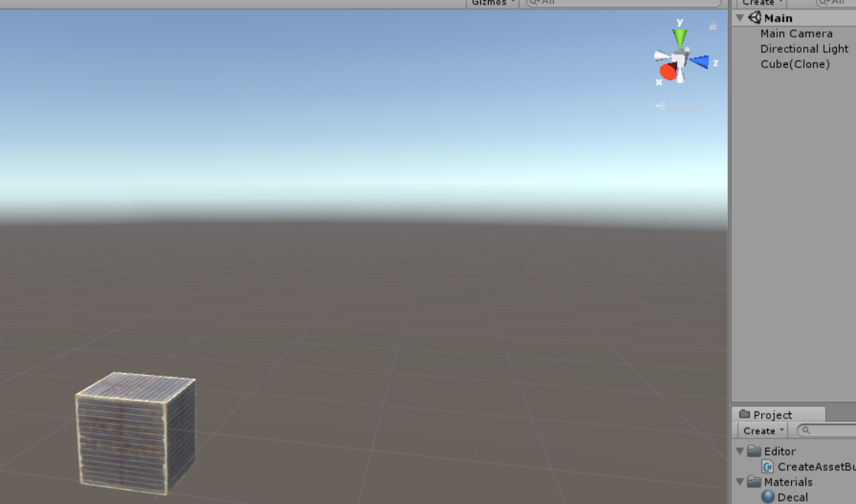Select the CreateAssetBu script asset
Viewport: 856px width, 504px height.
click(x=816, y=467)
